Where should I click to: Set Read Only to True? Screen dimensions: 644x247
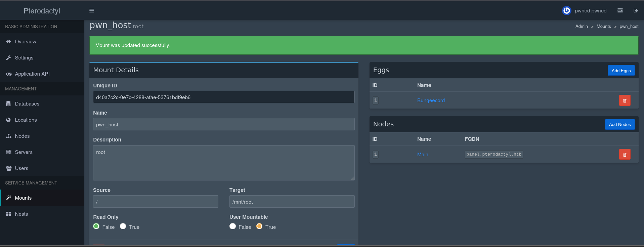(123, 227)
